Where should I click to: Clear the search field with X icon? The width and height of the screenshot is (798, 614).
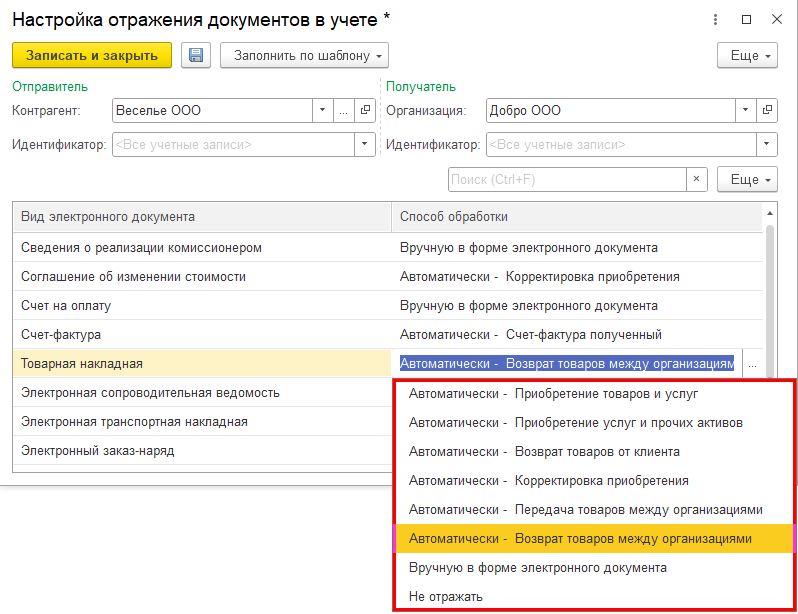click(697, 179)
